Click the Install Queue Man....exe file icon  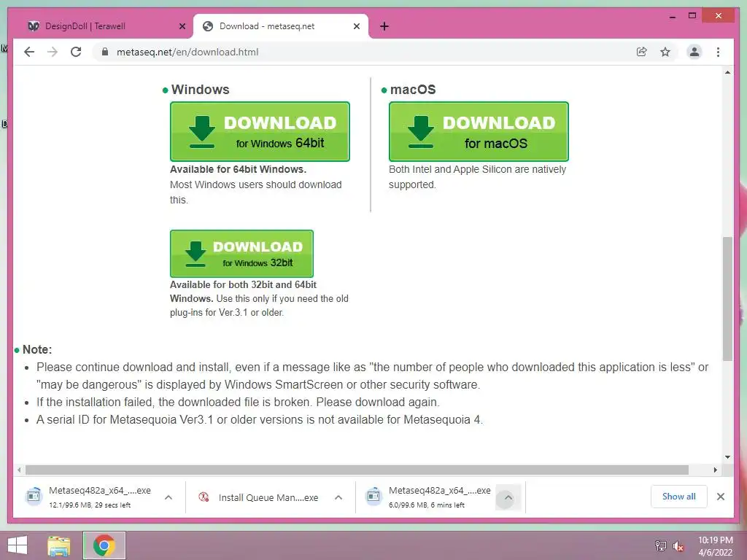204,497
